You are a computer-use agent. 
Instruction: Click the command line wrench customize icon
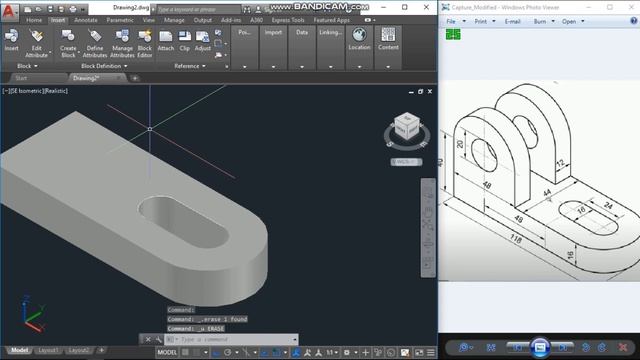pos(158,339)
